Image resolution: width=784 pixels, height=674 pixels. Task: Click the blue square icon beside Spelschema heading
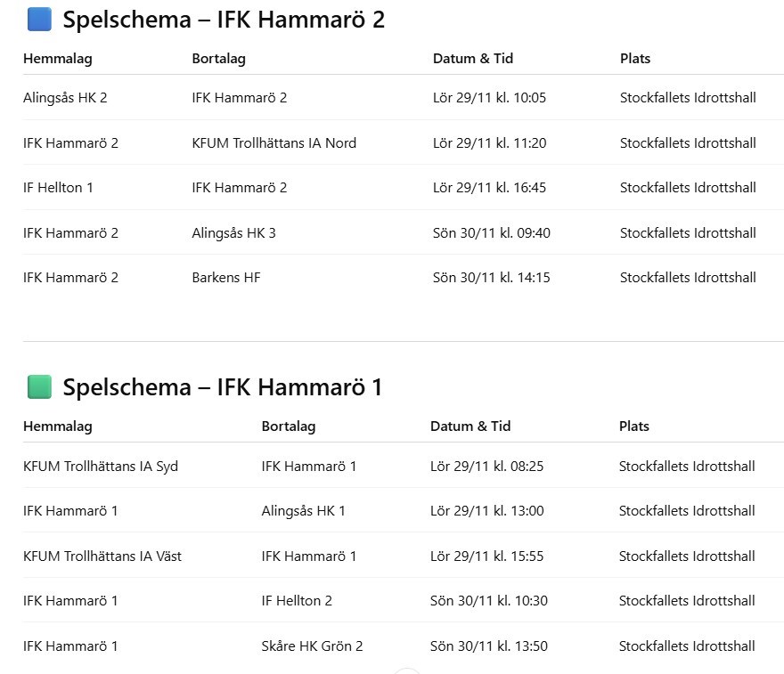coord(39,20)
